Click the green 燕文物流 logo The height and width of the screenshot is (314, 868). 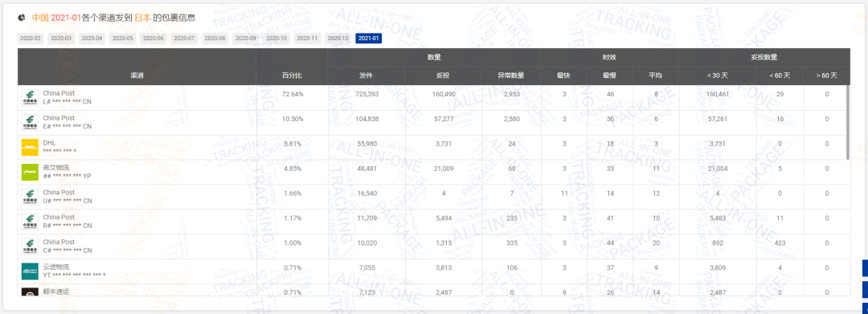(x=30, y=173)
